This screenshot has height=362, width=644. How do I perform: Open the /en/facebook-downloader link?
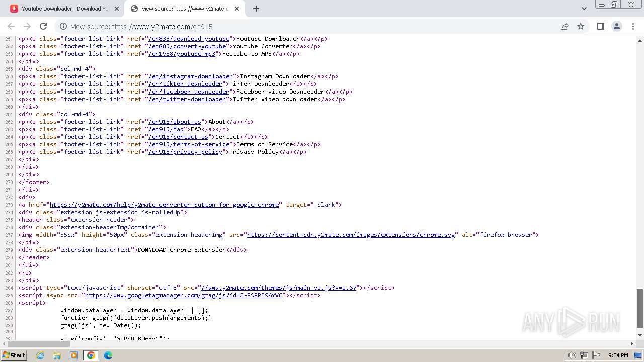pos(189,92)
